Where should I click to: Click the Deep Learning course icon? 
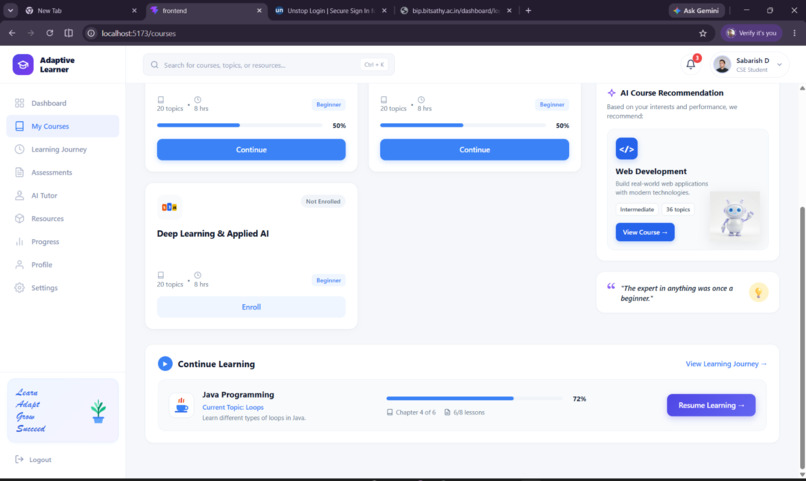(169, 207)
